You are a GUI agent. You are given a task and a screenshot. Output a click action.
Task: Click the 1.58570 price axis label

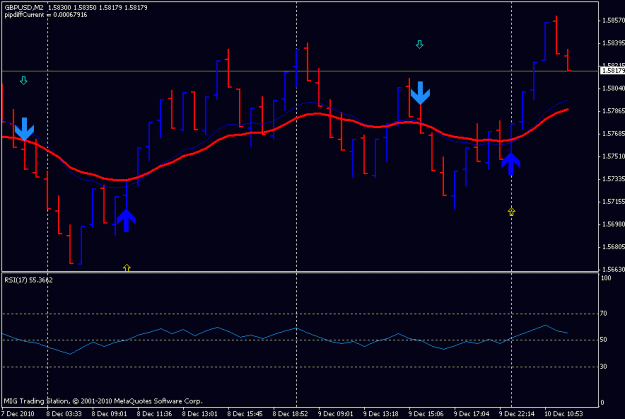613,20
